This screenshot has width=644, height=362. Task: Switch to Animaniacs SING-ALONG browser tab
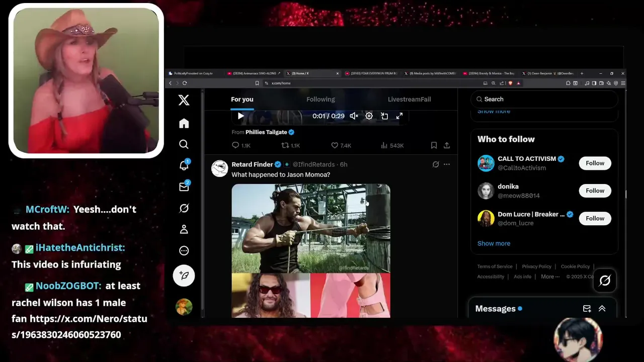pyautogui.click(x=254, y=73)
